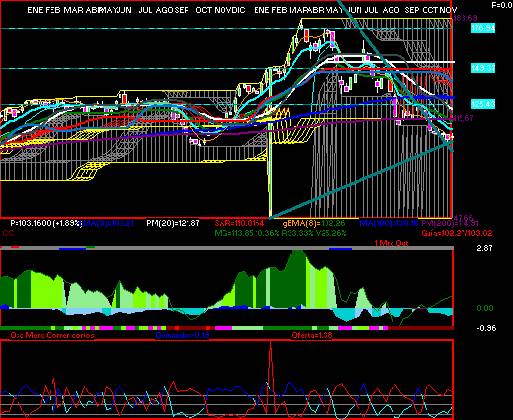513x420 pixels.
Task: Click the green MG=113.85 statistics line
Action: pos(280,233)
